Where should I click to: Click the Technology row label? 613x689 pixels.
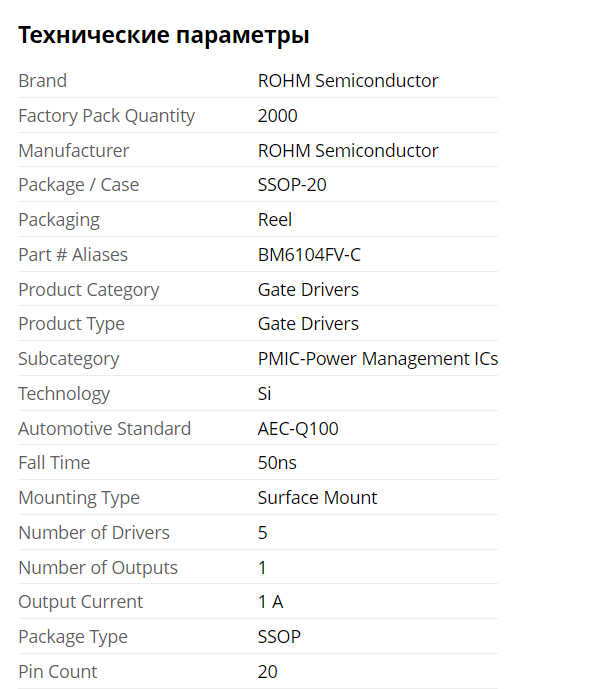64,394
